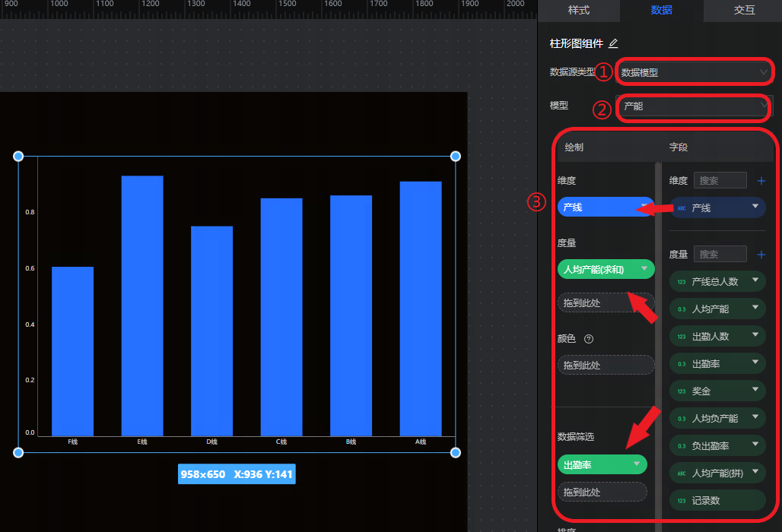
Task: Select the chart's bottom-right resize handle
Action: coord(456,452)
